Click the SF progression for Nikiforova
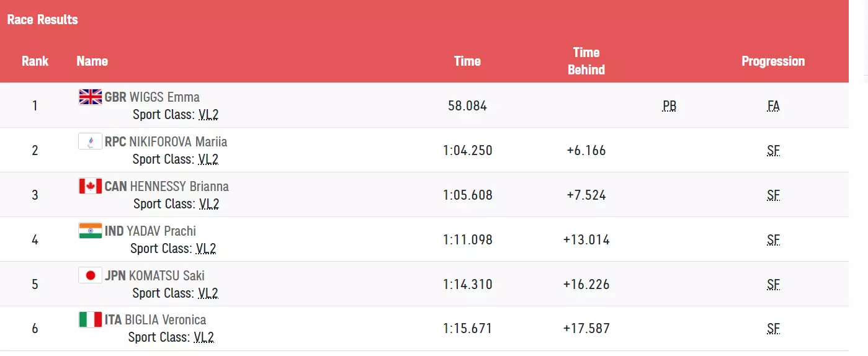The width and height of the screenshot is (868, 356). [x=773, y=151]
